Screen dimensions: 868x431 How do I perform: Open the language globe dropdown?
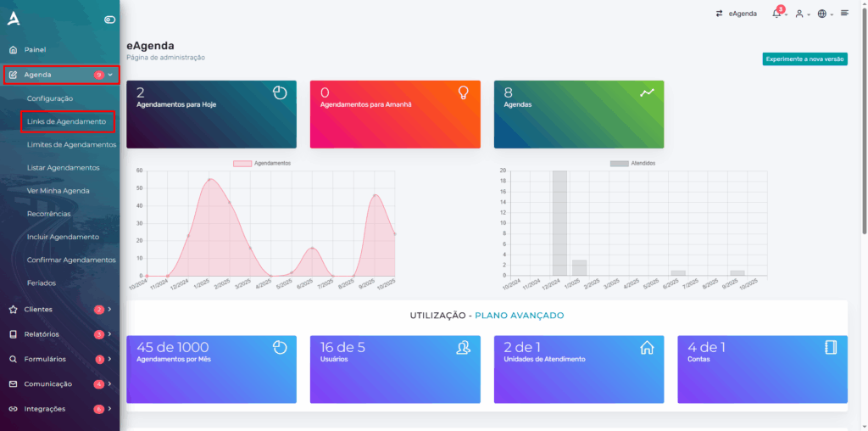[x=824, y=14]
